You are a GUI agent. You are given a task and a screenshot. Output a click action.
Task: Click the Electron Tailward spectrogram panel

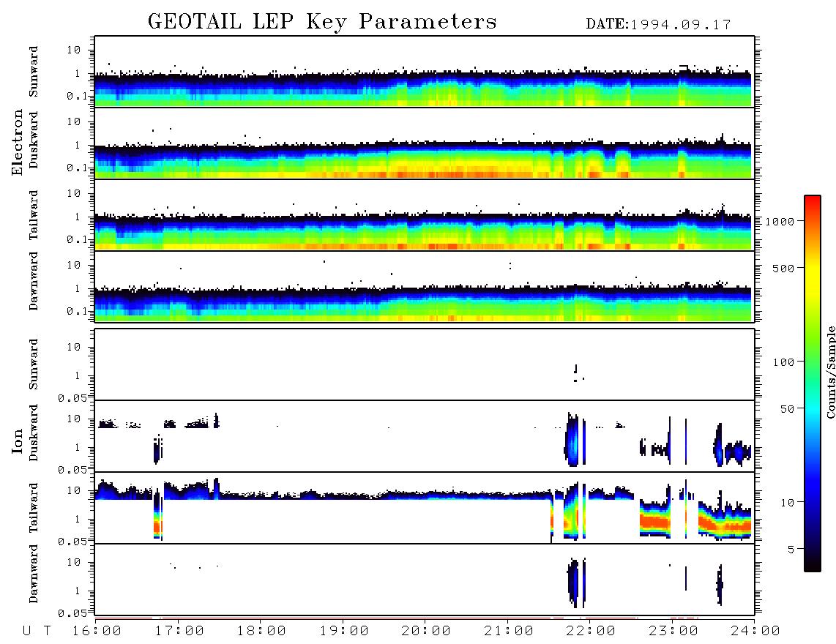tap(425, 215)
